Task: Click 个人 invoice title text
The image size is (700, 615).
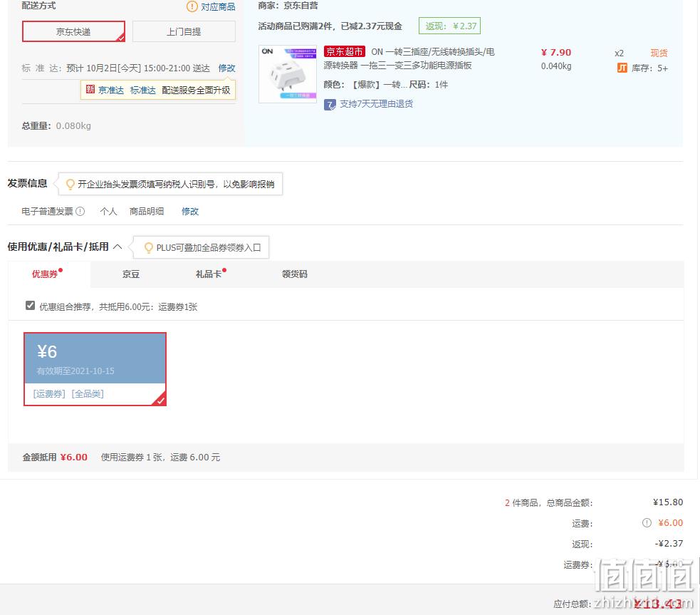Action: point(108,211)
